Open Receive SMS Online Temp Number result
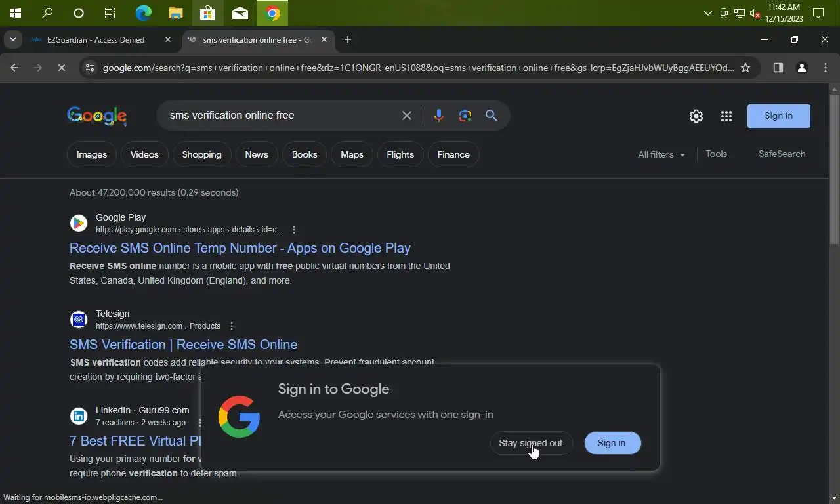The height and width of the screenshot is (504, 840). coord(240,248)
